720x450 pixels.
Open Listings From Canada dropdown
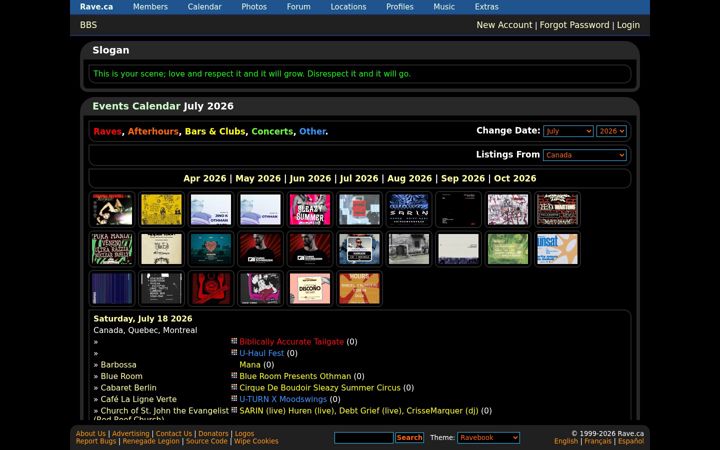point(585,155)
